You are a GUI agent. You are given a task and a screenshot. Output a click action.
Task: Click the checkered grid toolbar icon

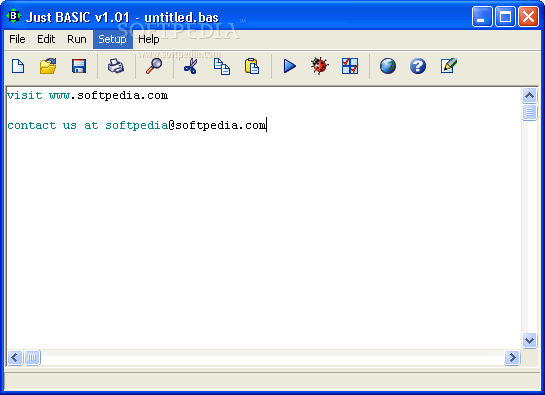click(350, 66)
